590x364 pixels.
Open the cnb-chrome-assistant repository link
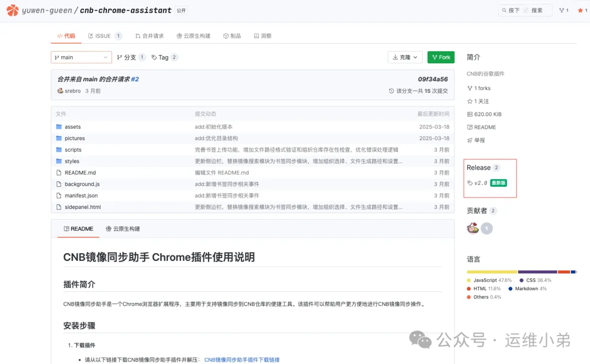tap(126, 10)
